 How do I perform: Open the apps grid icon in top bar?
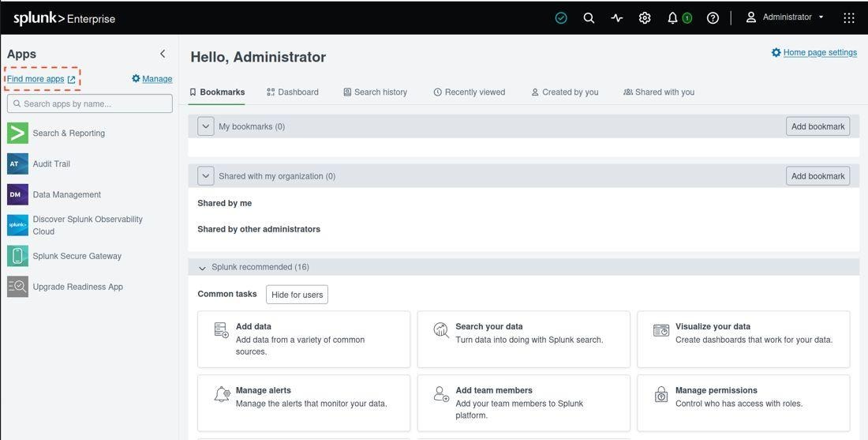coord(848,18)
